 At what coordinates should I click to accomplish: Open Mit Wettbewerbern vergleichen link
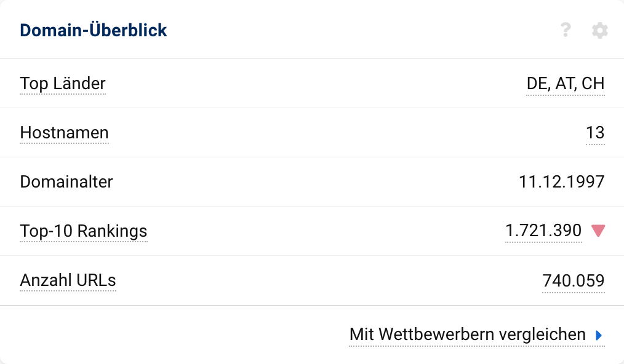point(467,334)
